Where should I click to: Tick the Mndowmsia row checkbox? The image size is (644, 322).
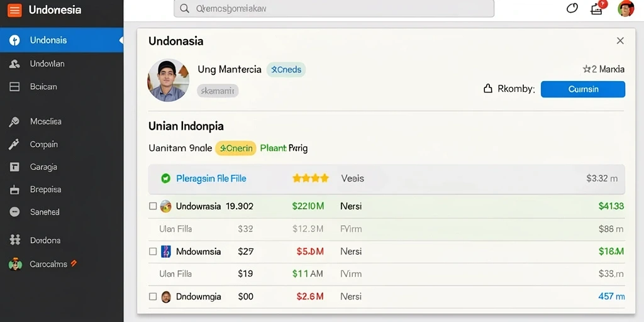[153, 252]
